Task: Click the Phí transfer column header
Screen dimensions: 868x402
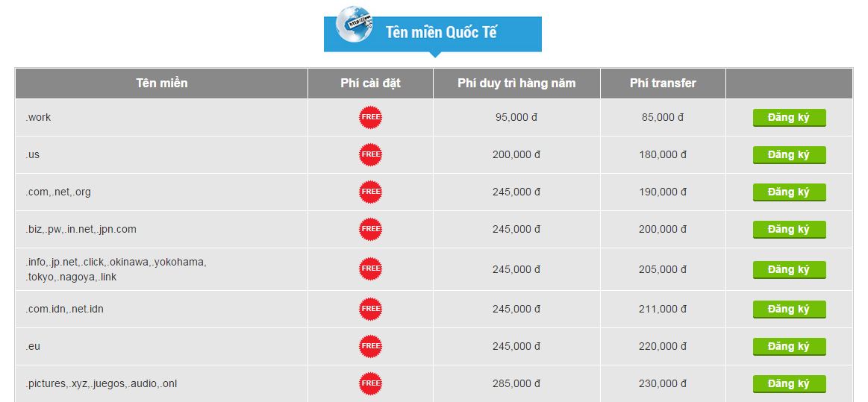Action: tap(663, 84)
